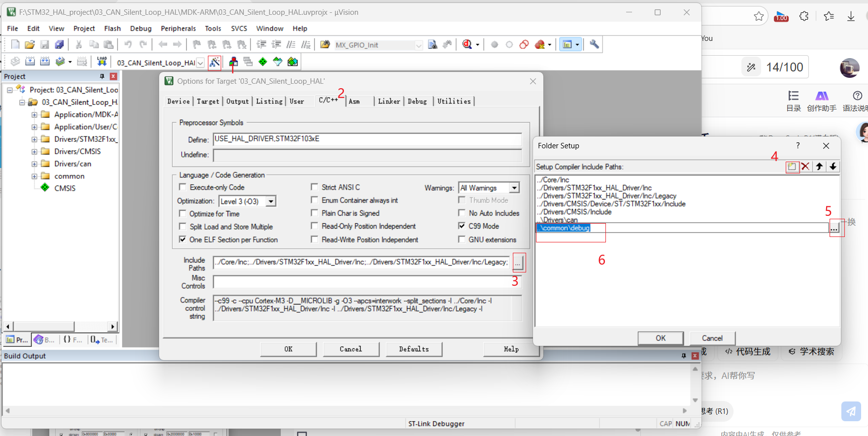Open the Warnings dropdown
The width and height of the screenshot is (868, 436).
pos(514,188)
